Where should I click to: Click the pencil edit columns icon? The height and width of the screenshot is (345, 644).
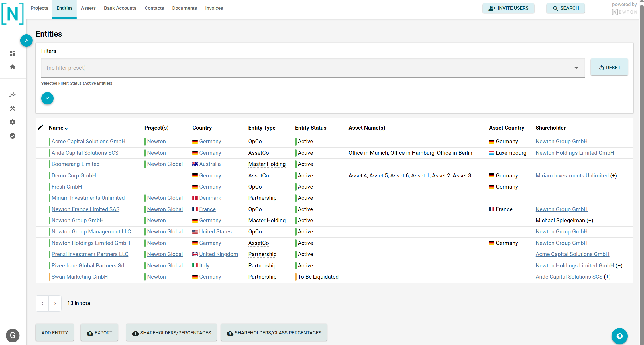pyautogui.click(x=41, y=127)
